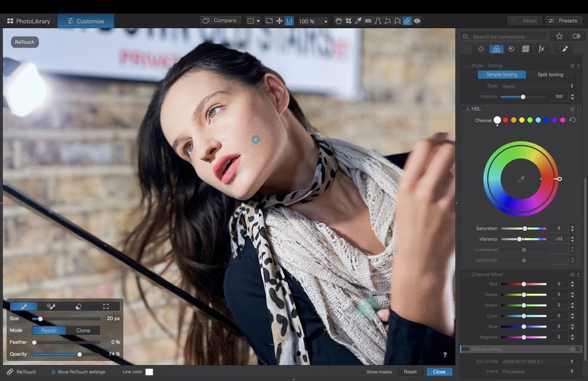Switch to the PhotoLibrary tab

pyautogui.click(x=28, y=21)
